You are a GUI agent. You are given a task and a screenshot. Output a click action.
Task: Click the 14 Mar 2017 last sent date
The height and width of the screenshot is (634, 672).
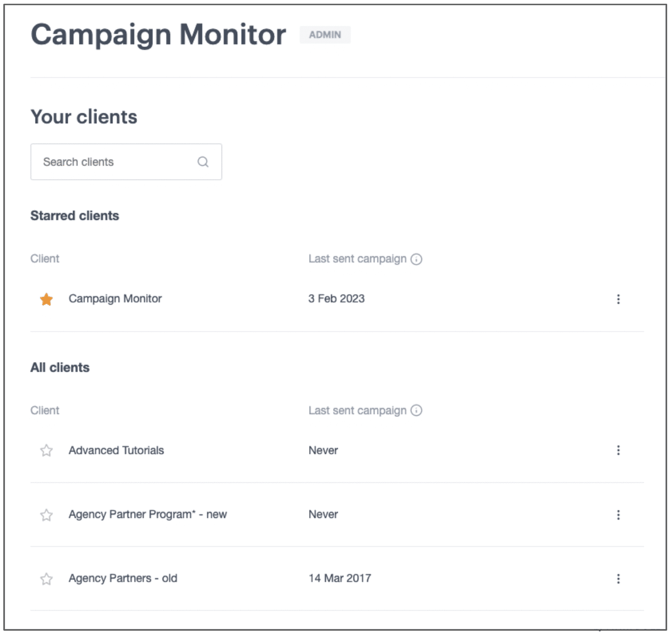point(339,578)
